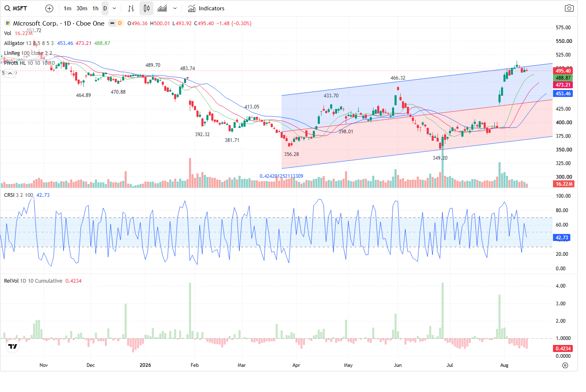The height and width of the screenshot is (392, 586).
Task: Expand the chart style dropdown chevron
Action: [x=175, y=8]
